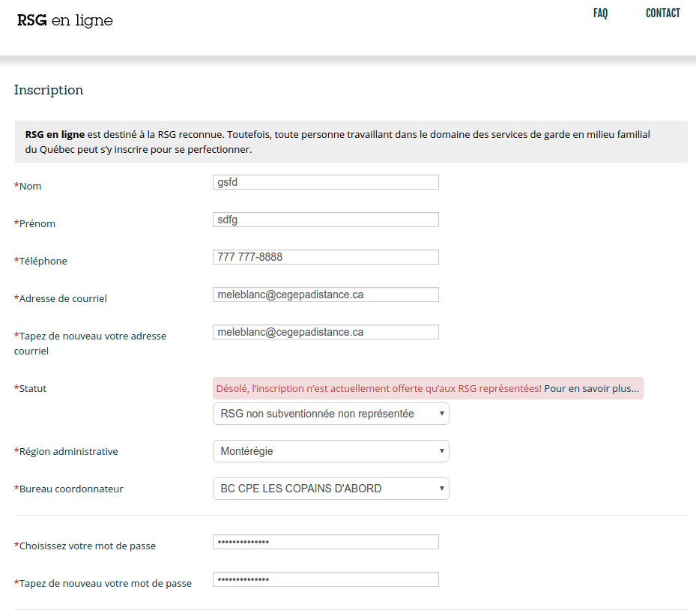Click the Nom input field

pos(325,182)
